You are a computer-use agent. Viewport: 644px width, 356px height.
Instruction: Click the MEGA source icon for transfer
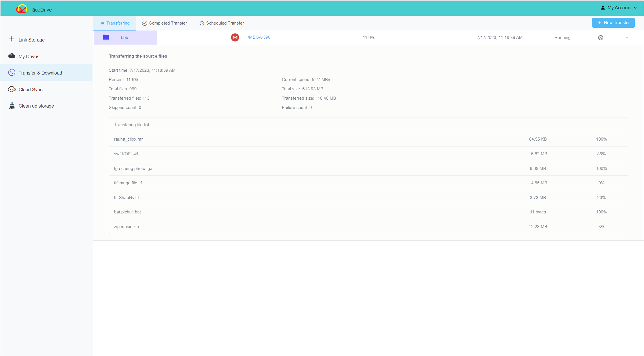coord(235,37)
